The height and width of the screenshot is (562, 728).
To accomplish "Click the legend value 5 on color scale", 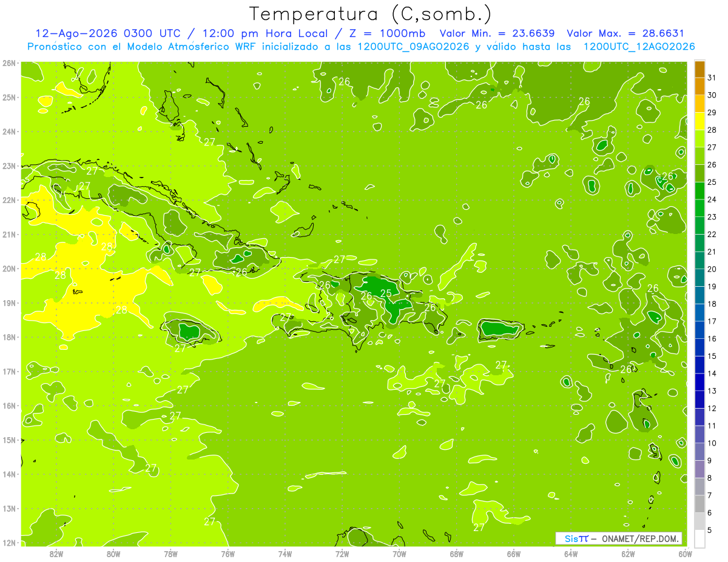I will pos(710,530).
